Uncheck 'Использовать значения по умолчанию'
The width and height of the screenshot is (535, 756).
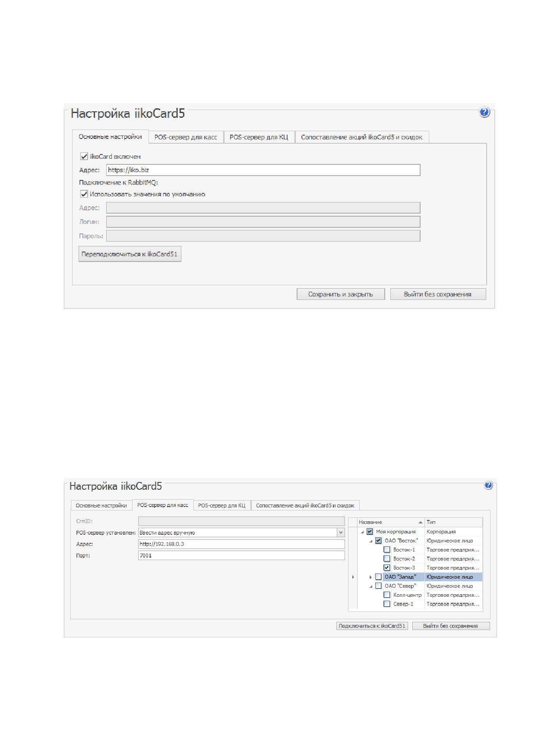(x=84, y=194)
